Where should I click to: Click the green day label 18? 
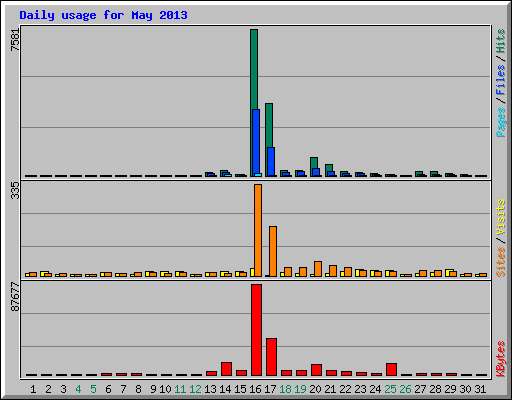pos(285,389)
